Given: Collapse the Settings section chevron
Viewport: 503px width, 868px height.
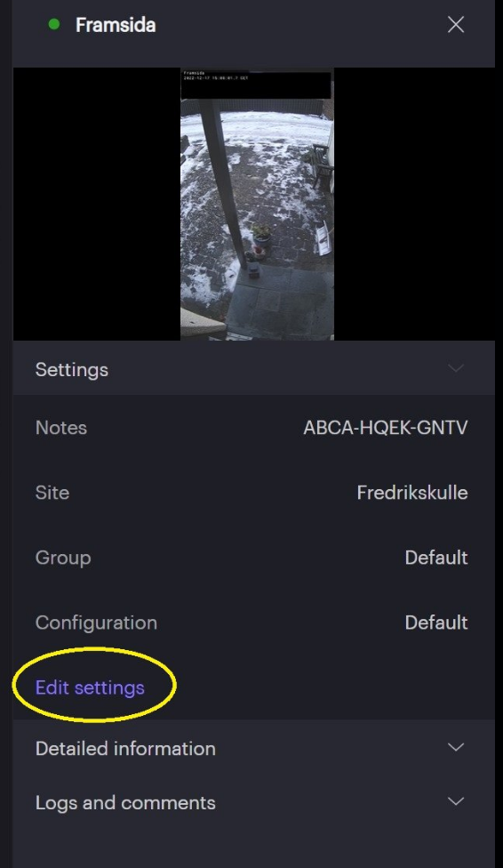Looking at the screenshot, I should tap(455, 368).
